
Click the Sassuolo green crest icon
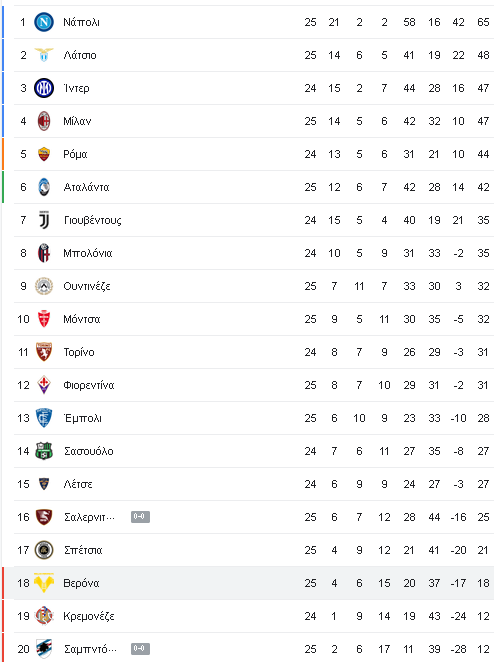point(44,451)
